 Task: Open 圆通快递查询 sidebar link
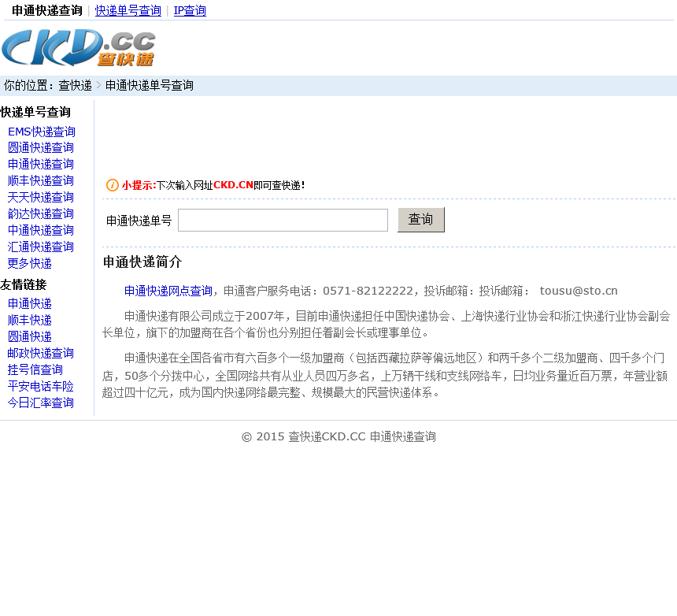pos(41,148)
